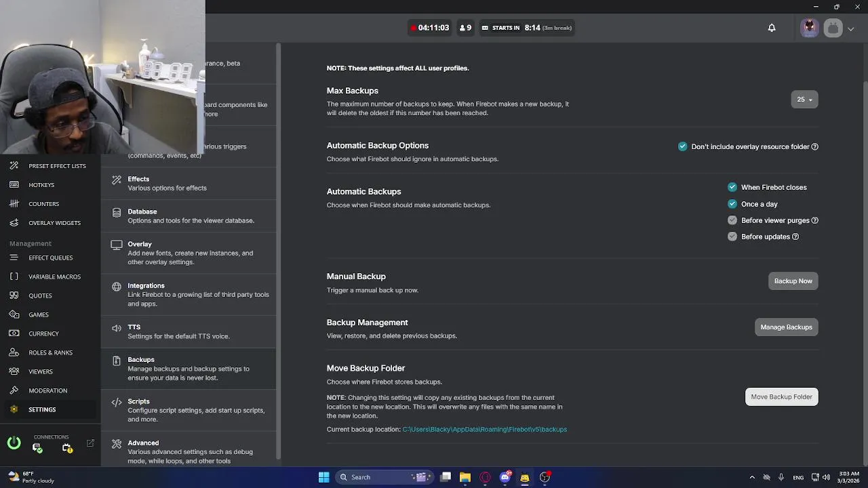Click the Move Backup Folder button
This screenshot has height=488, width=868.
coord(782,397)
